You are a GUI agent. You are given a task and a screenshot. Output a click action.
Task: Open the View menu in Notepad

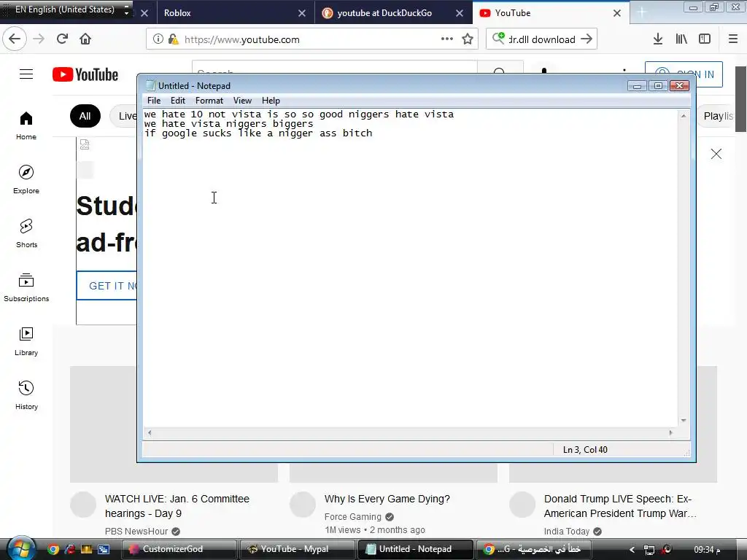(x=242, y=101)
